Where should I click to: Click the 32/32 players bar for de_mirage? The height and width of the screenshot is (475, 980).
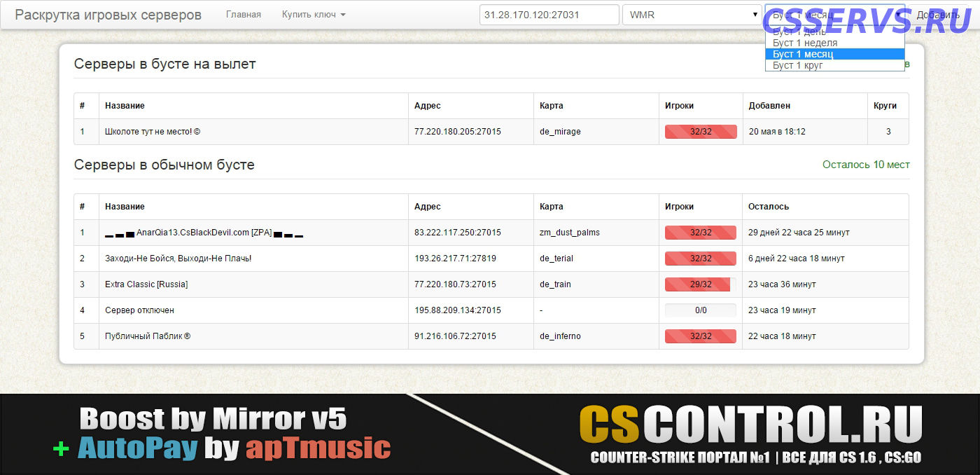tap(701, 132)
